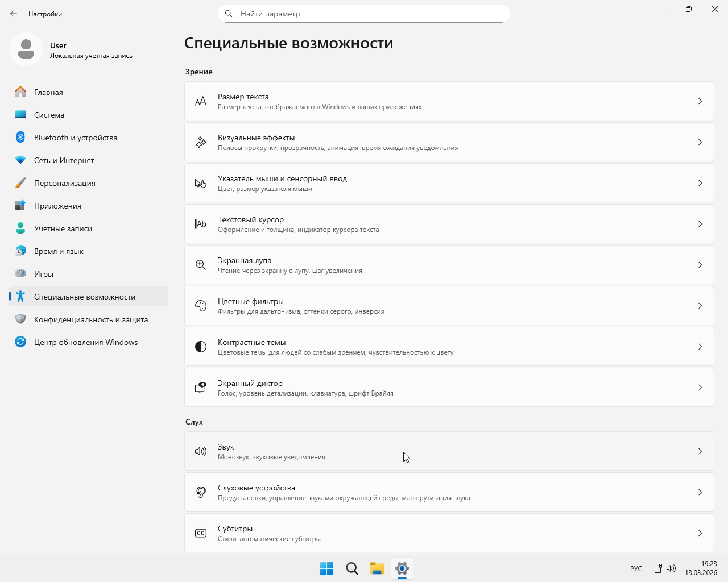Image resolution: width=728 pixels, height=582 pixels.
Task: Click the Сеть и Интернет Wi-Fi icon
Action: (20, 160)
